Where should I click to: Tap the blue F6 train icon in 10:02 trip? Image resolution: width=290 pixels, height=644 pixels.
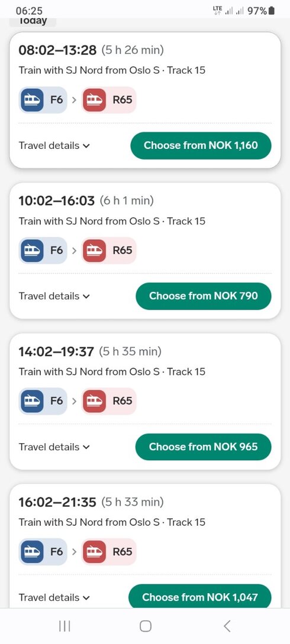click(32, 251)
